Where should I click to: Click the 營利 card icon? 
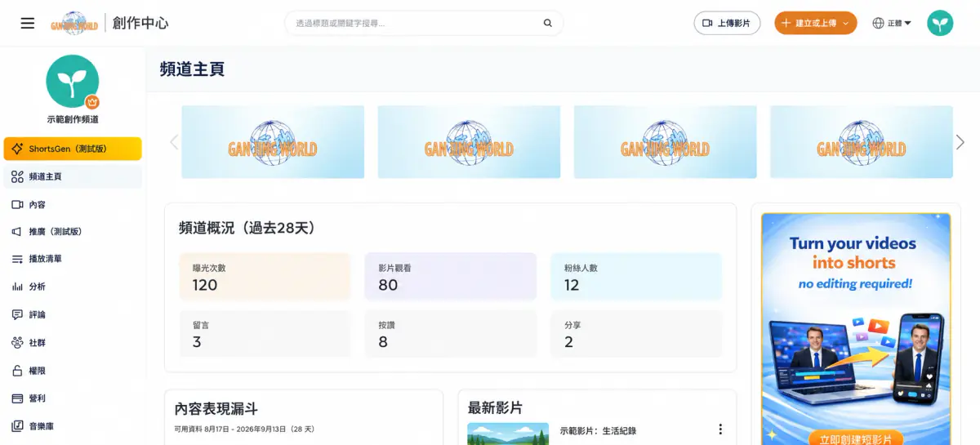click(x=17, y=398)
